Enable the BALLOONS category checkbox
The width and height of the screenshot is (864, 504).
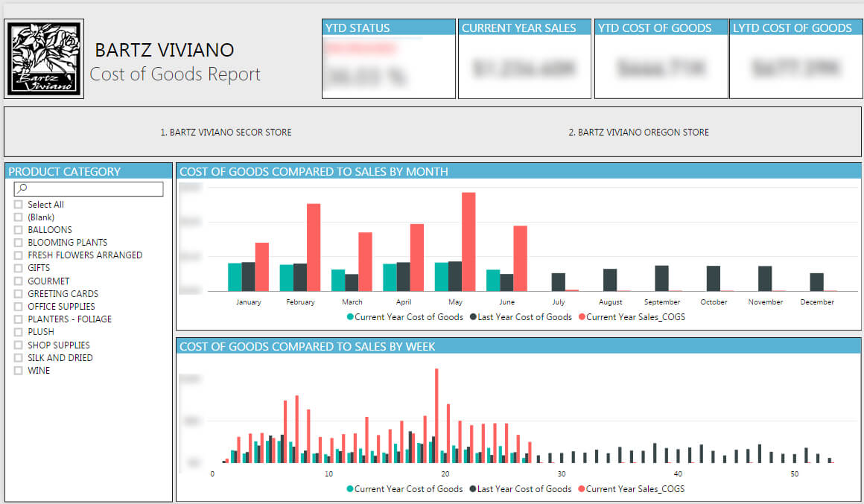click(18, 230)
